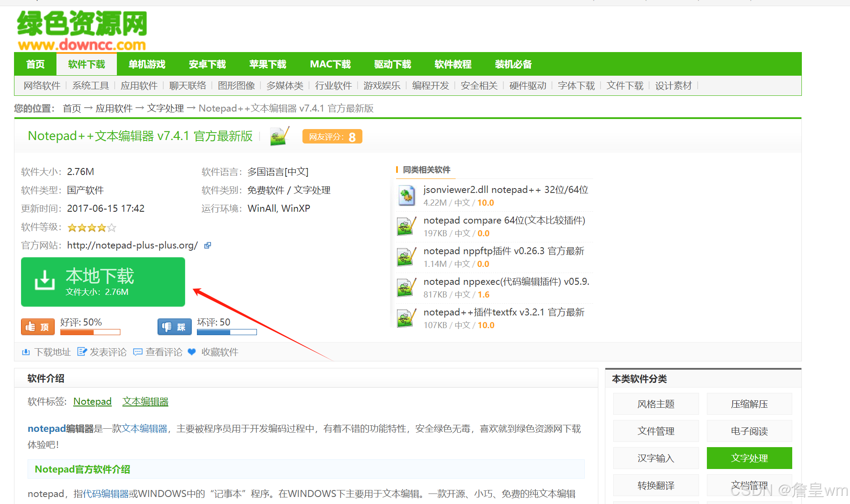Click the 软件介绍 section heading

[46, 378]
